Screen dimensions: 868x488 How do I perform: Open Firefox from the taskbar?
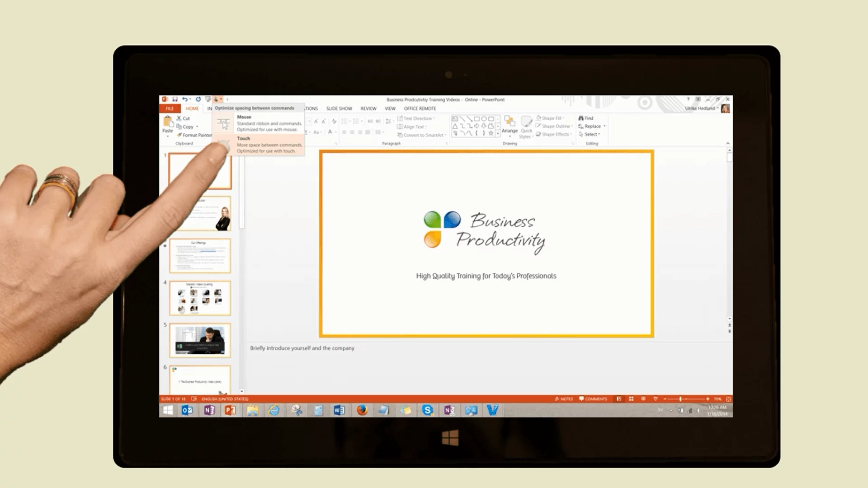tap(362, 410)
